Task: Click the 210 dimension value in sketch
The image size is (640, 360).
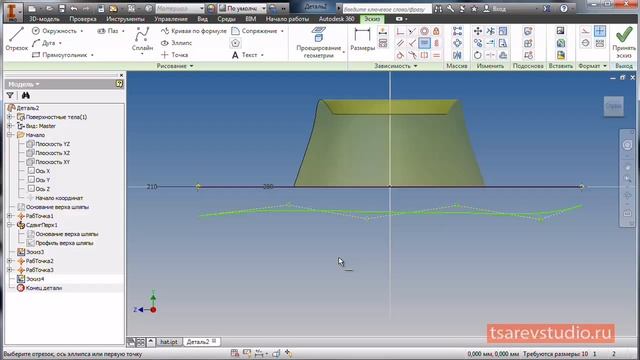Action: [152, 187]
